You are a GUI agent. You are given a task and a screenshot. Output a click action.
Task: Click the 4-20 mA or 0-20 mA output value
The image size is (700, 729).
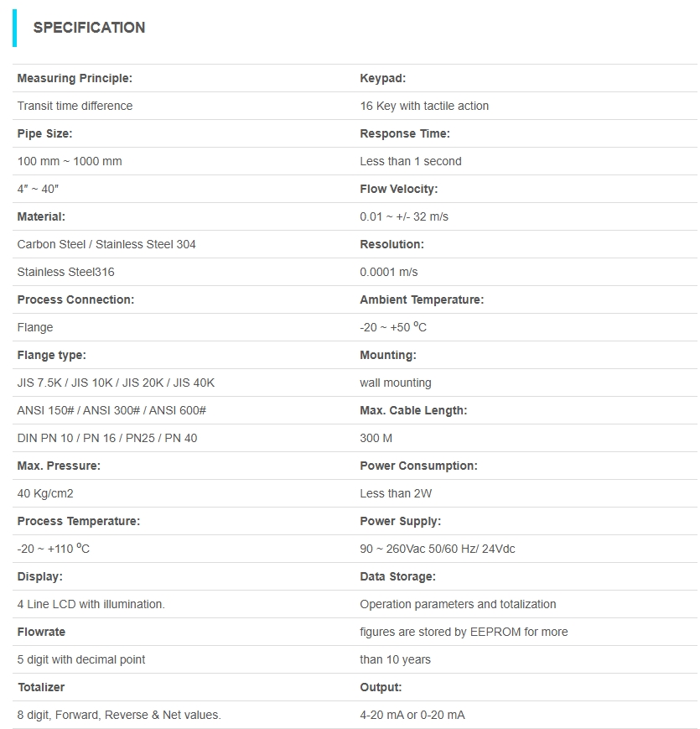click(x=412, y=715)
